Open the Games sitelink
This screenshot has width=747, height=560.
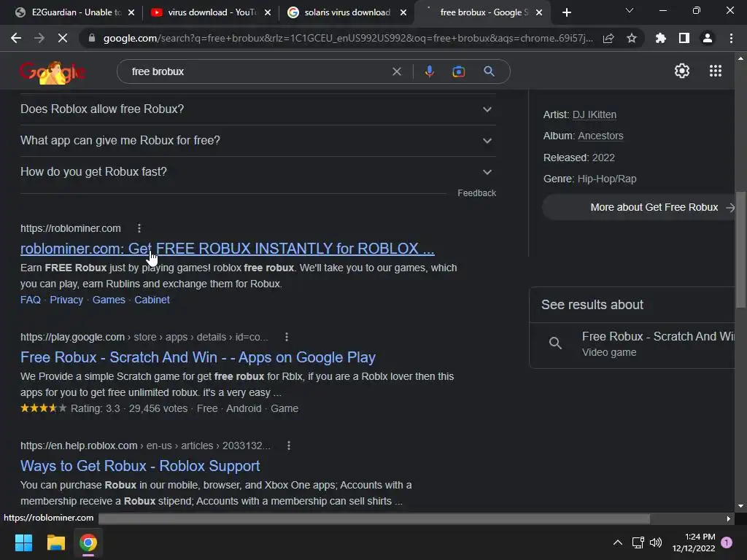(109, 300)
